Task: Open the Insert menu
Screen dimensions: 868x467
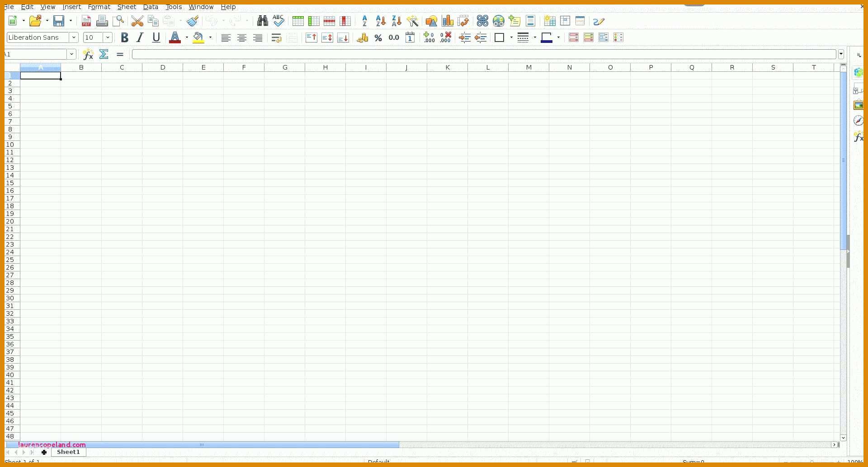Action: (x=72, y=7)
